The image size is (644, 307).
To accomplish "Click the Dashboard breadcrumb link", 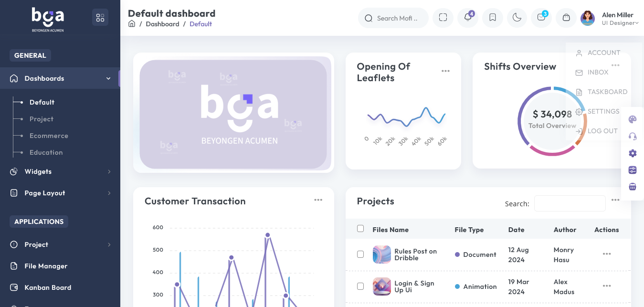I will pos(162,24).
